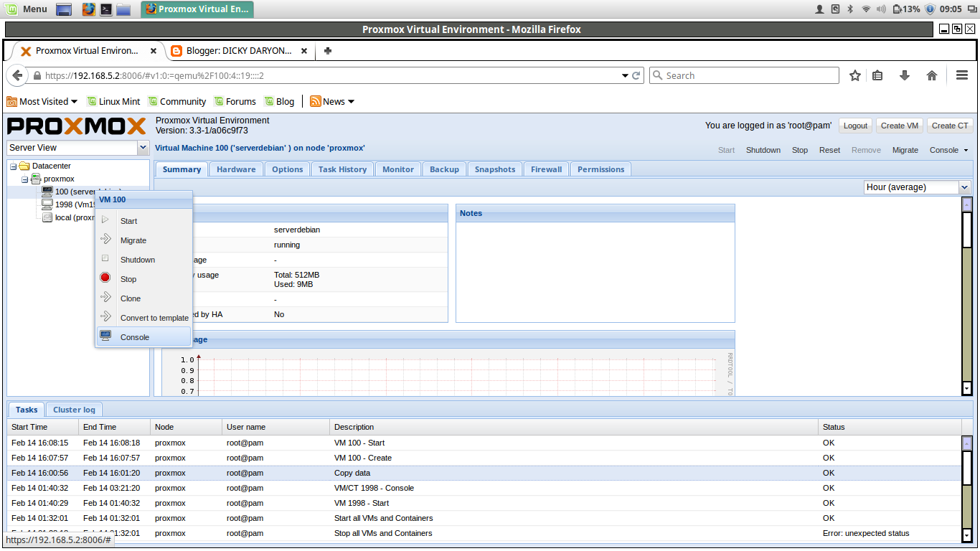Click the Wi-Fi network icon in the tray
This screenshot has width=980, height=551.
(866, 9)
